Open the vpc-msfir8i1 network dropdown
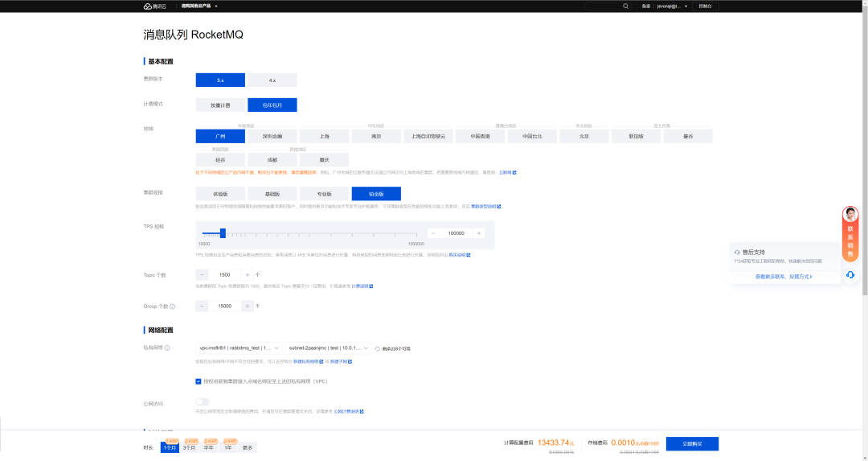The image size is (868, 461). [x=239, y=348]
